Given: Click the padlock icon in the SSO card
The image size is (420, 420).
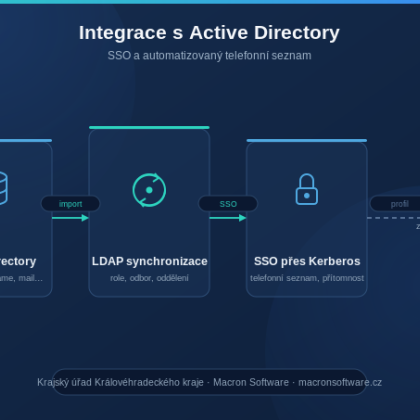Looking at the screenshot, I should [x=307, y=189].
